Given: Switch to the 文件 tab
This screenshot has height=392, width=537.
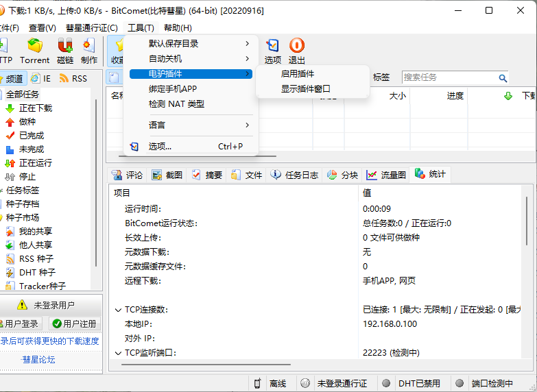Looking at the screenshot, I should click(247, 175).
